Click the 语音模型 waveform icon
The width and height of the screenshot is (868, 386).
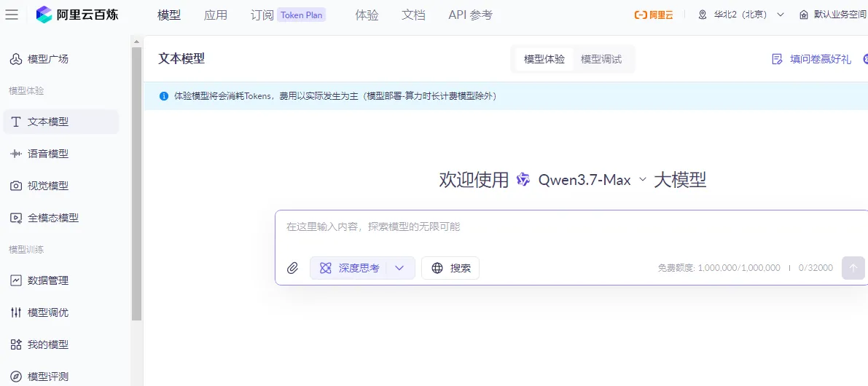16,154
